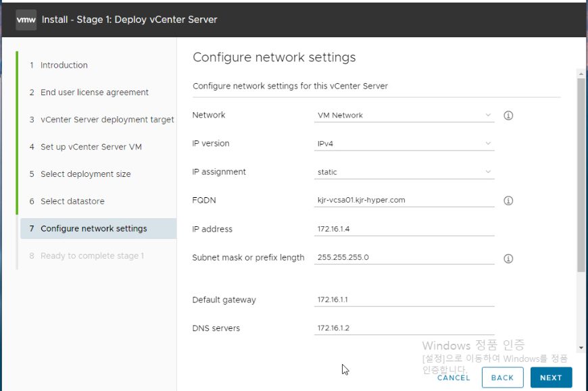The image size is (588, 391).
Task: Click the FQDN input field
Action: tap(404, 201)
